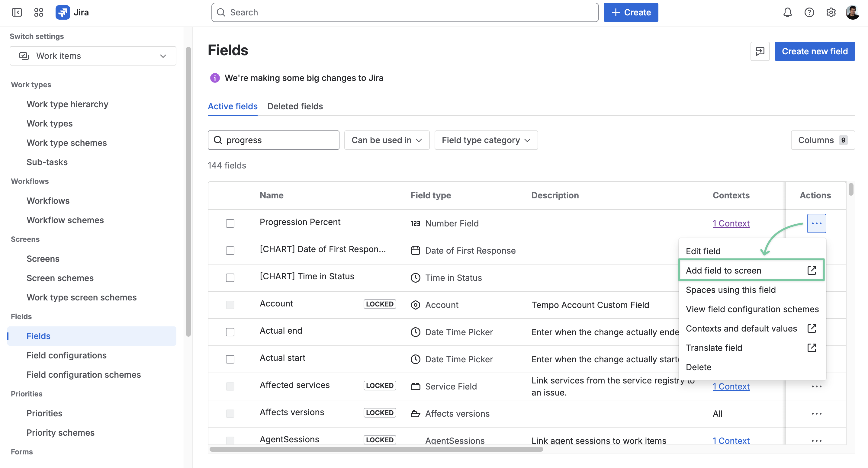Check the Progression Percent row checkbox
The image size is (868, 468).
tap(230, 223)
